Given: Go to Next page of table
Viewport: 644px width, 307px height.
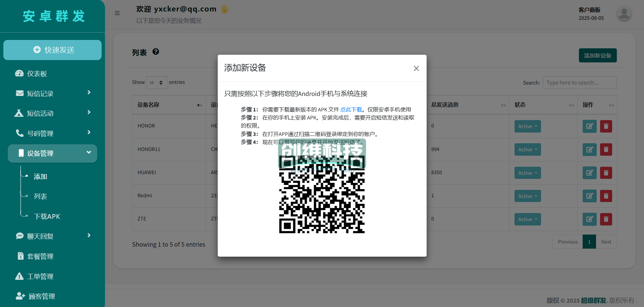Looking at the screenshot, I should tap(606, 242).
